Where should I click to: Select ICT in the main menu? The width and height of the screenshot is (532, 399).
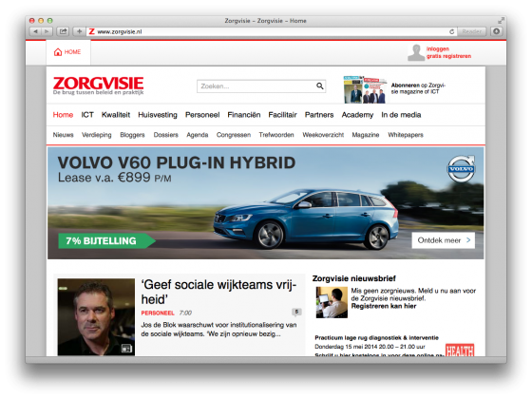point(87,115)
